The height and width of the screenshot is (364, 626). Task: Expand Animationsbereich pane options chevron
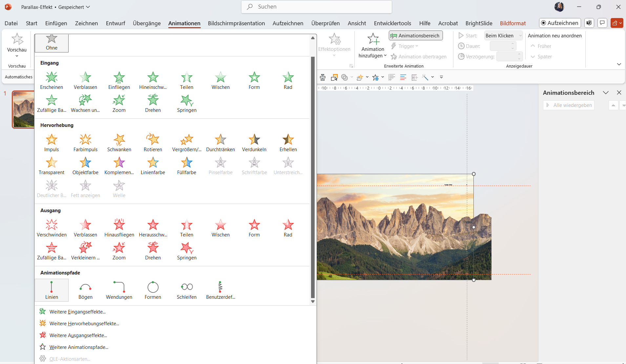[606, 93]
